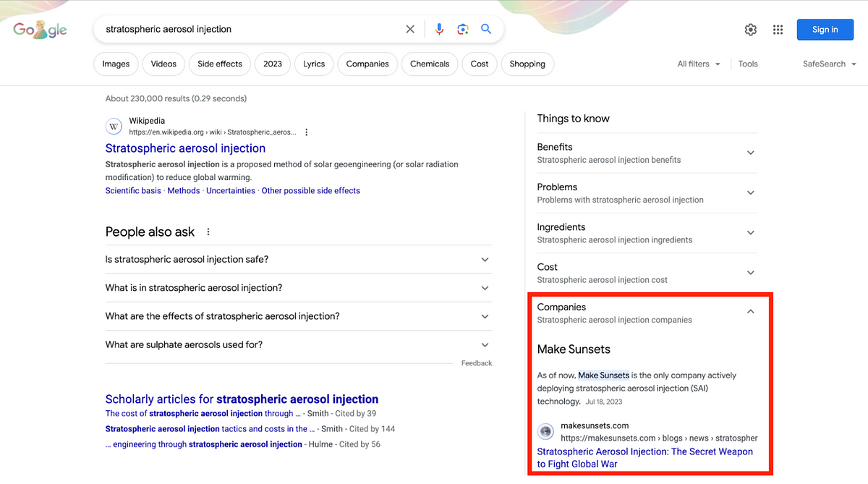Click the Google logo

click(41, 30)
